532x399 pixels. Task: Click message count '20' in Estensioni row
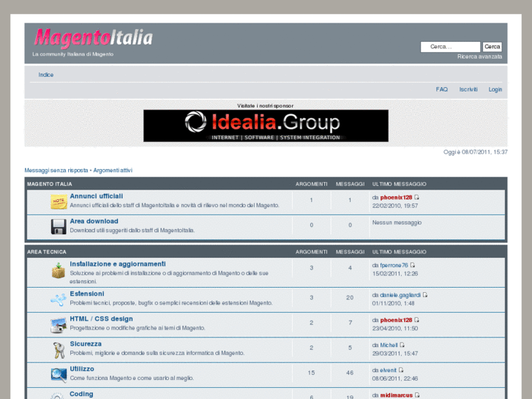click(350, 298)
